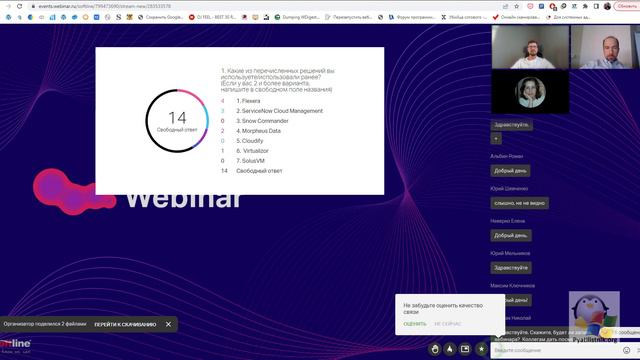
Task: Open the browser extensions puzzle icon
Action: pyautogui.click(x=585, y=6)
